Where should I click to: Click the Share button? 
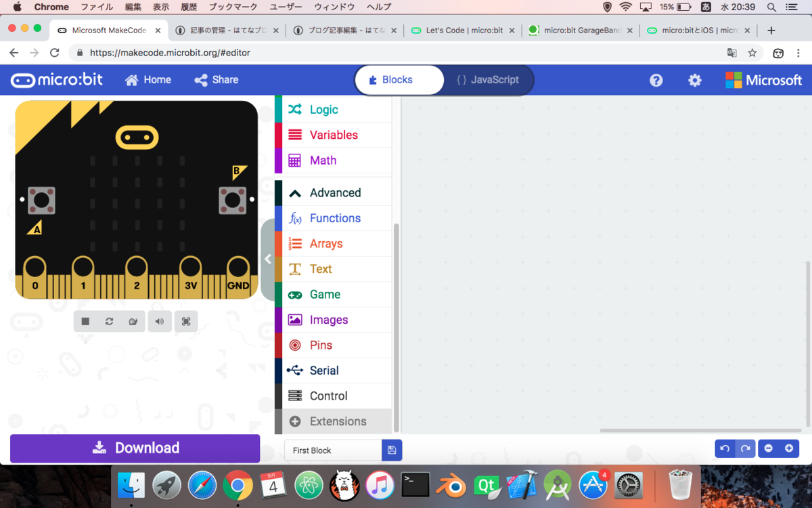pyautogui.click(x=215, y=80)
